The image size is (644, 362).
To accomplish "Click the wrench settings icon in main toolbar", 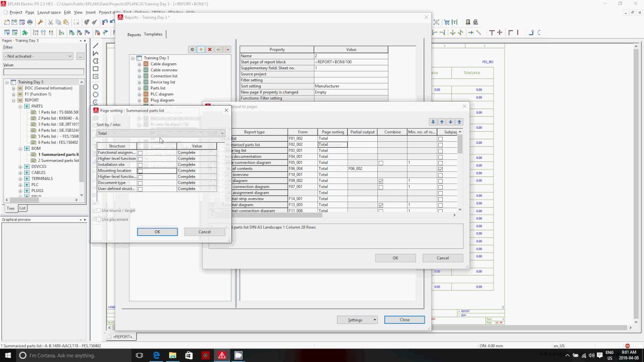I will (40, 22).
